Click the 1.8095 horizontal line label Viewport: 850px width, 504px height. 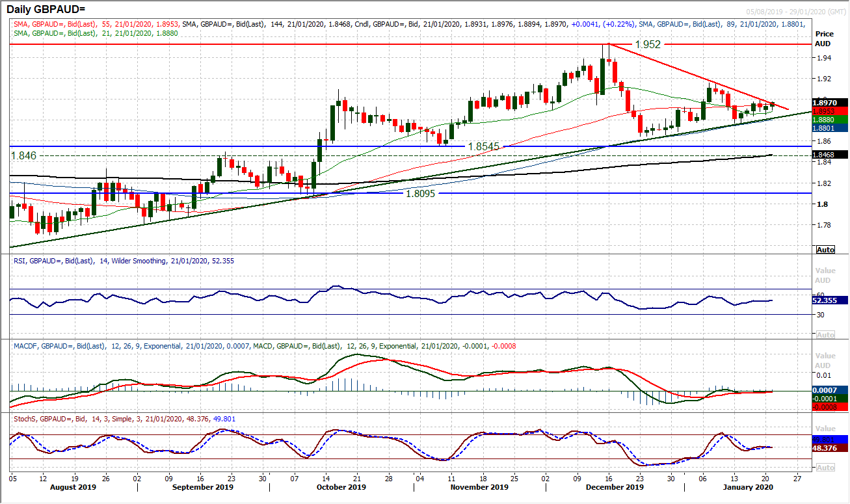(419, 193)
